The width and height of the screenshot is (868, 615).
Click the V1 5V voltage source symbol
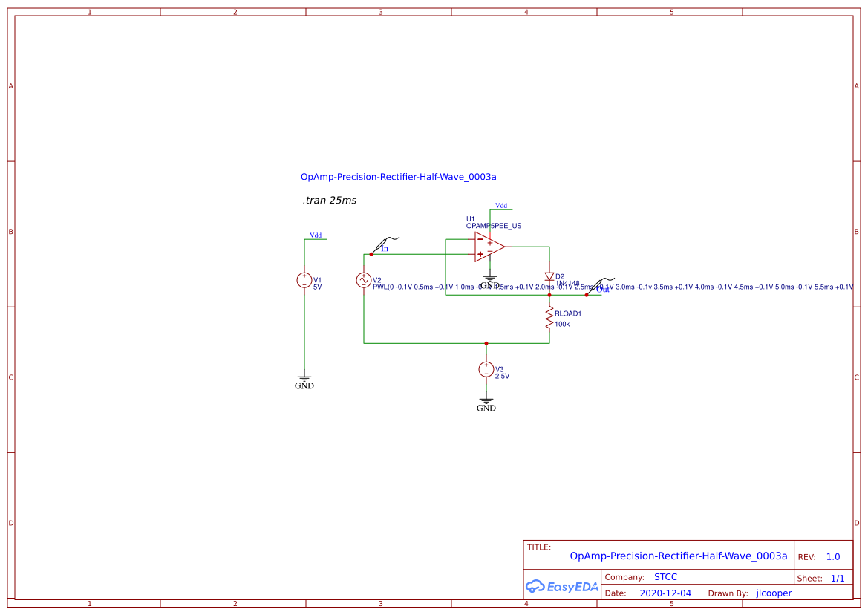coord(304,281)
